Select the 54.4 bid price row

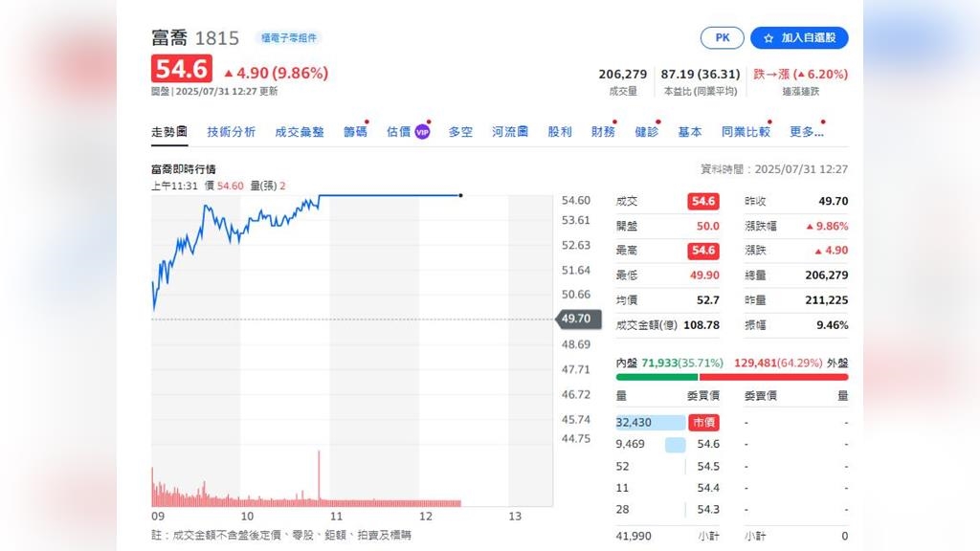point(667,488)
